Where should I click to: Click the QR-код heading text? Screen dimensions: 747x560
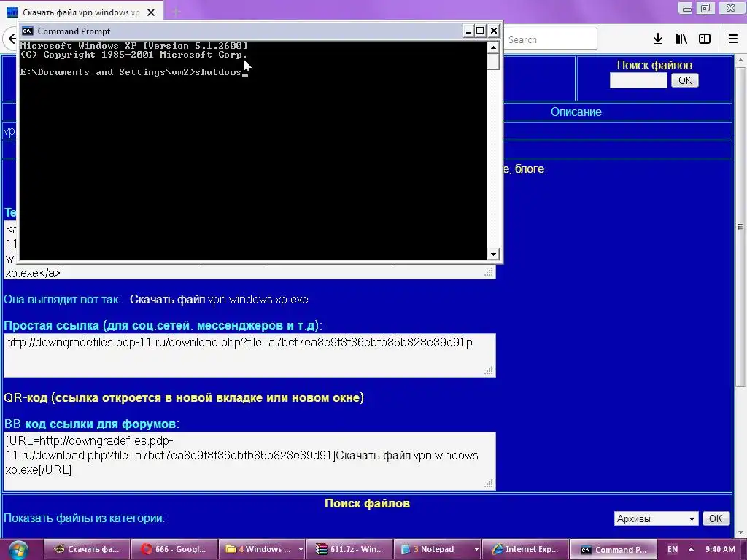coord(184,397)
